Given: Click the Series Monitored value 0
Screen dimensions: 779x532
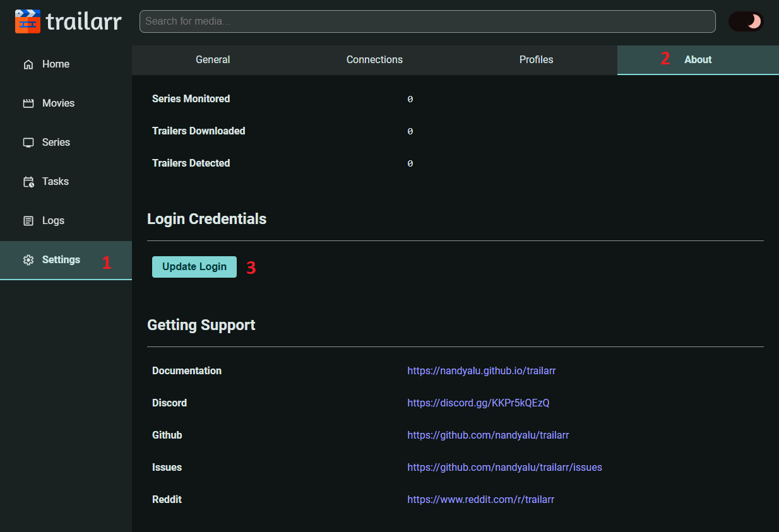Looking at the screenshot, I should [410, 100].
